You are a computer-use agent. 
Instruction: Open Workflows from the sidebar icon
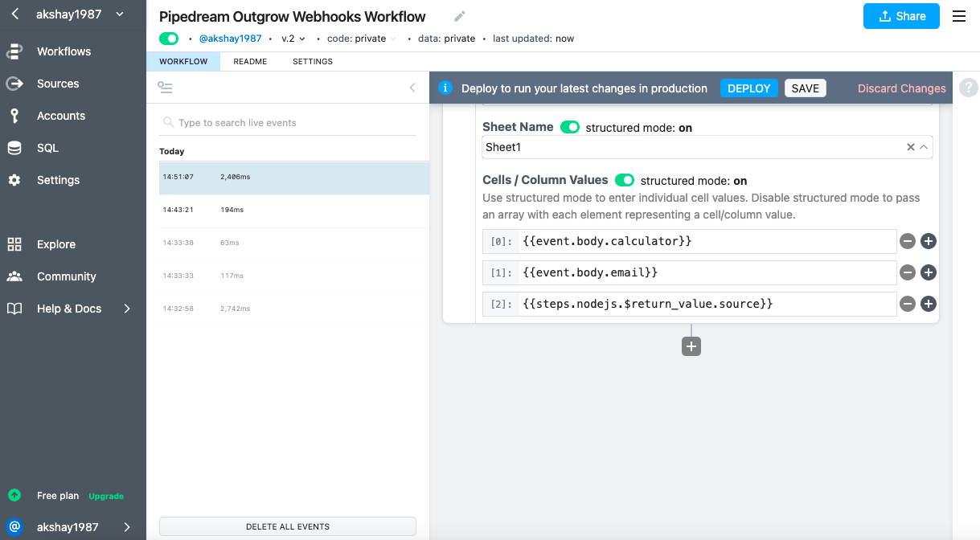tap(14, 51)
